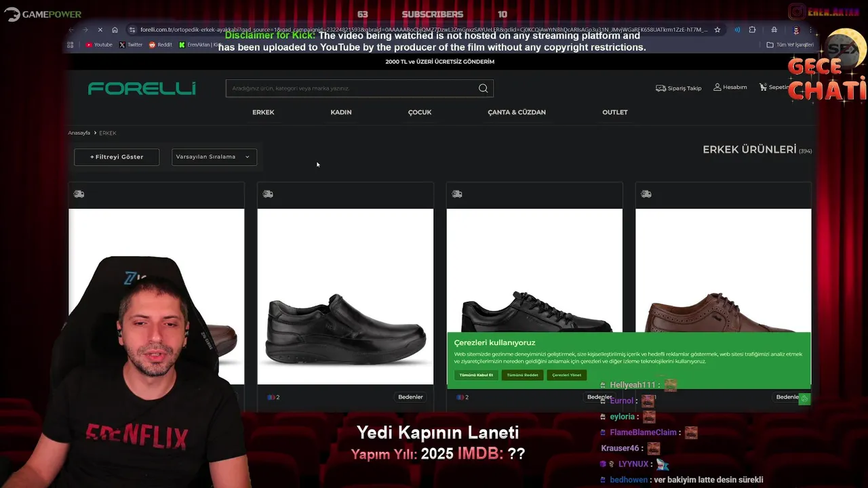Viewport: 868px width, 488px height.
Task: Open the ErenAktan Kick bookmark
Action: (x=201, y=45)
